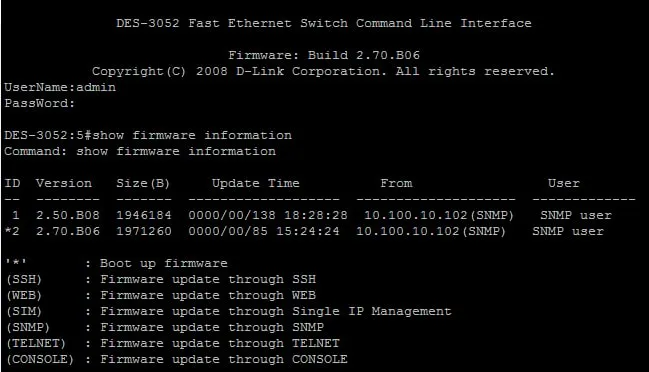Image resolution: width=649 pixels, height=372 pixels.
Task: Click the (SIM) Single IP Management legend line
Action: [x=228, y=311]
